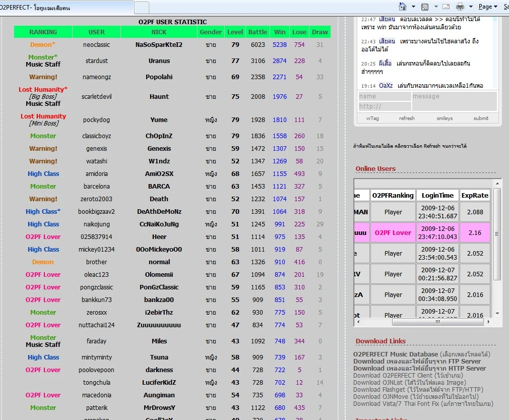Click the Read Mail envelope icon
509x420 pixels.
click(x=446, y=7)
